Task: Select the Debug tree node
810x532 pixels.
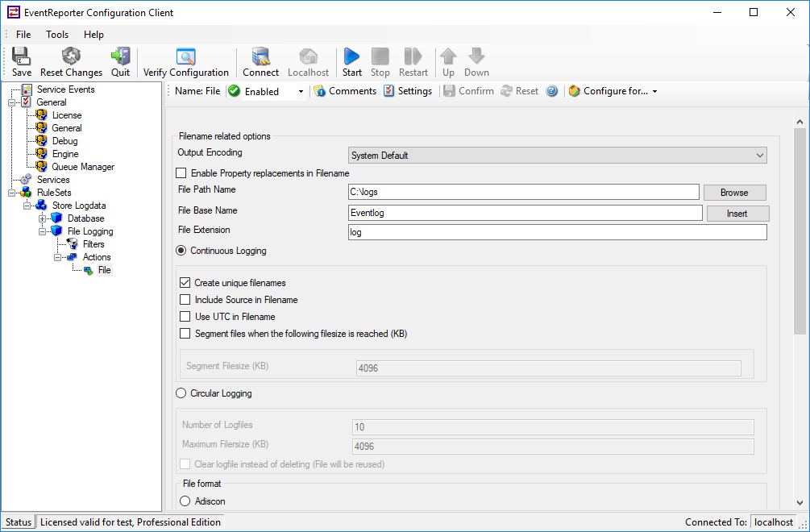Action: (x=64, y=141)
